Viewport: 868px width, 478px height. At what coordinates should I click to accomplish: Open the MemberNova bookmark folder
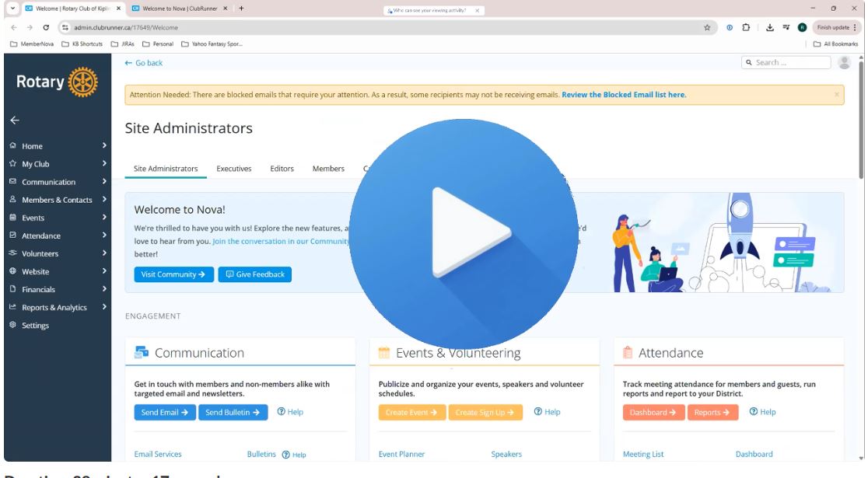[32, 44]
